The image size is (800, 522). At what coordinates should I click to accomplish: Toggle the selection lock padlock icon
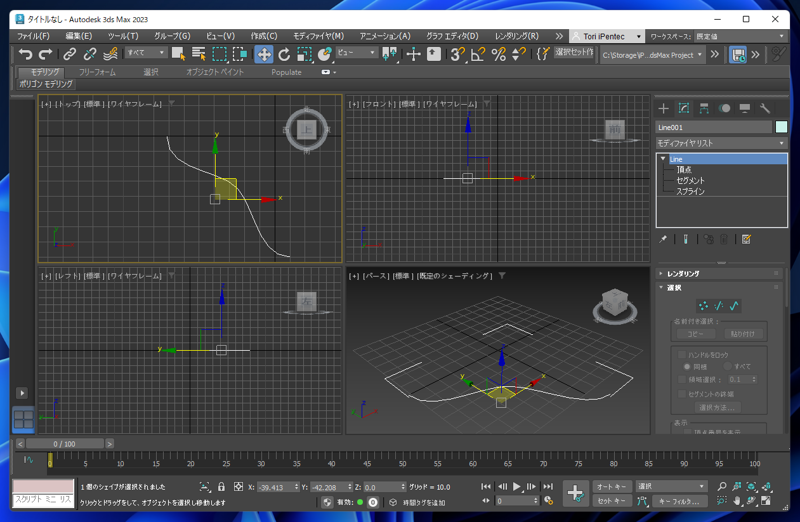(x=221, y=487)
